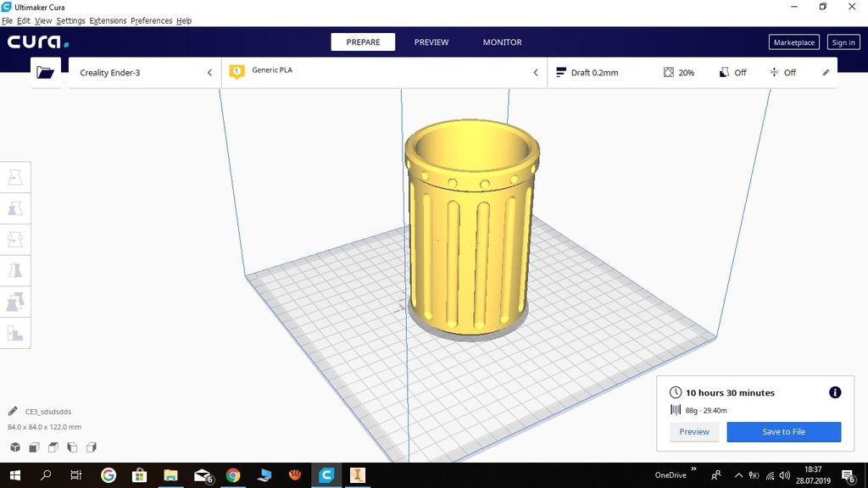The image size is (868, 488).
Task: Switch camera to left side view
Action: (x=72, y=447)
